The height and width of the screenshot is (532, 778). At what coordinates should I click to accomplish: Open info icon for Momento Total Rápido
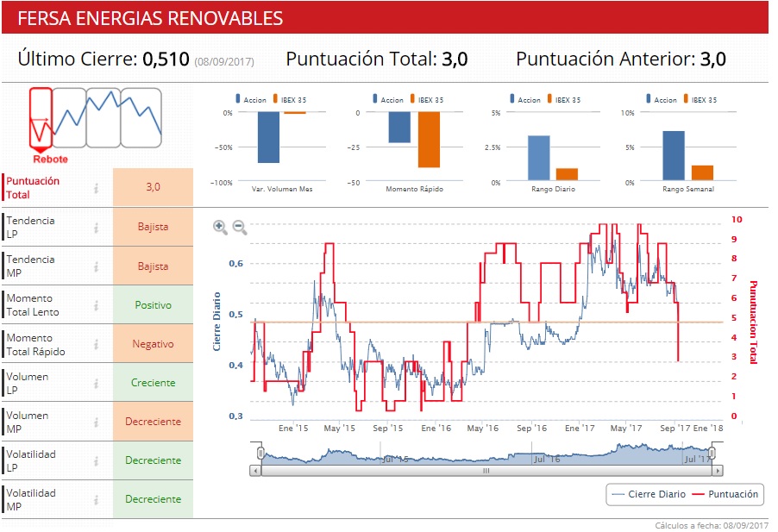point(97,344)
